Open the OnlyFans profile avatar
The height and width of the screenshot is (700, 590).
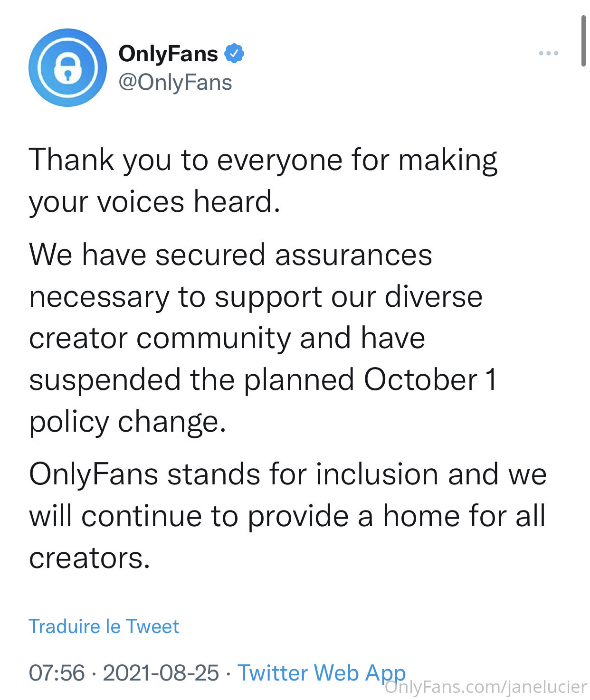tap(67, 68)
